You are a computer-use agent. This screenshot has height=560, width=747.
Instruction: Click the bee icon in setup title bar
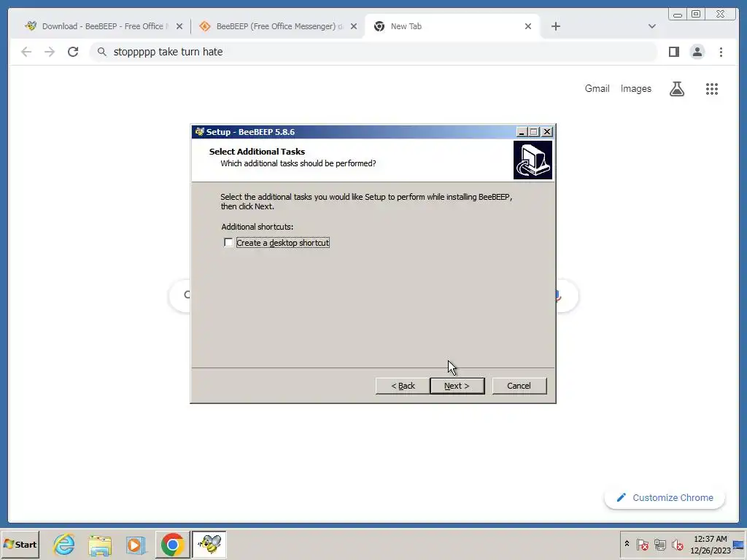point(200,132)
